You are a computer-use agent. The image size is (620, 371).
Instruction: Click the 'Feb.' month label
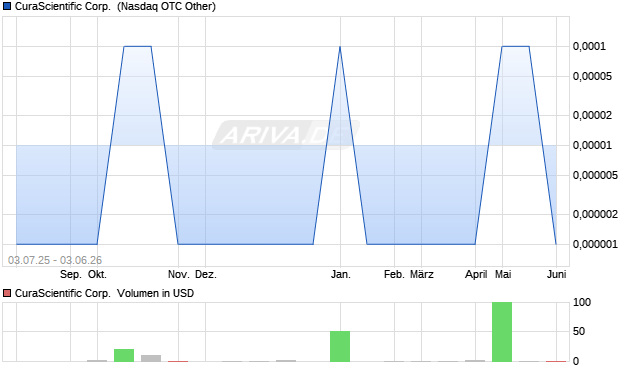(x=394, y=274)
